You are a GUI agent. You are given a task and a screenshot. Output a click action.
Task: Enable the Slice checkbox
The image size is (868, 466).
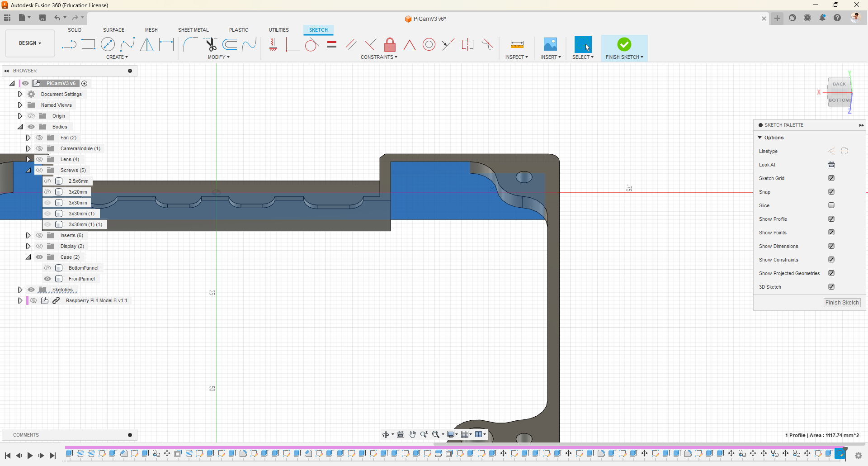pyautogui.click(x=831, y=205)
